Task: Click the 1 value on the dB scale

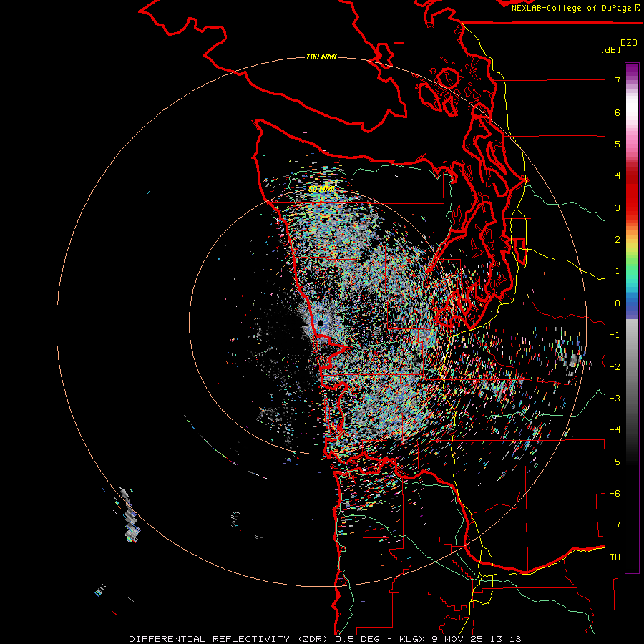Action: point(618,271)
